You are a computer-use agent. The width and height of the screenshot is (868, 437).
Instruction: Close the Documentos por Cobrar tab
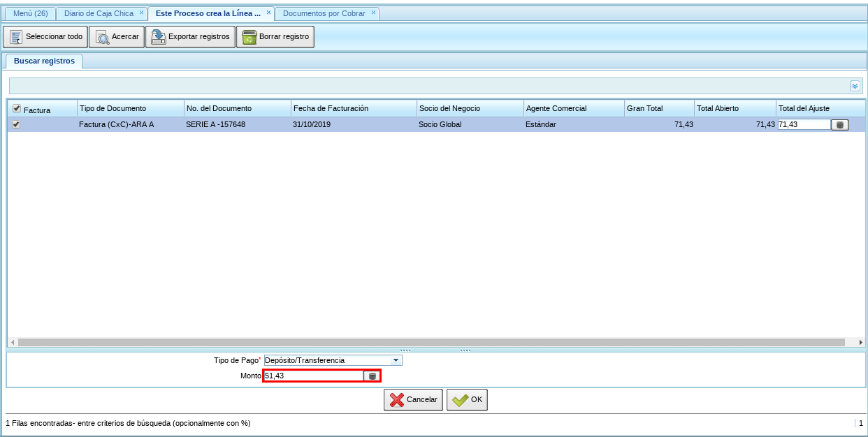[374, 13]
